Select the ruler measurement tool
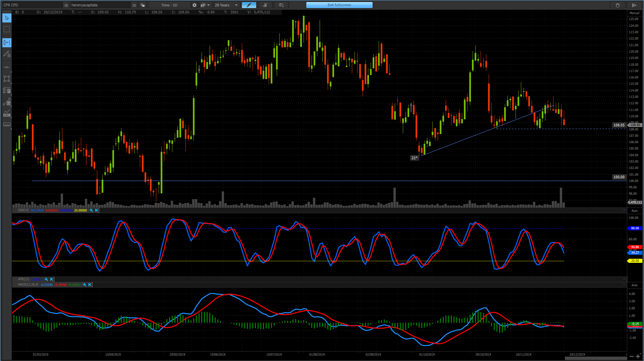Viewport: 644px width, 361px height. (x=7, y=125)
